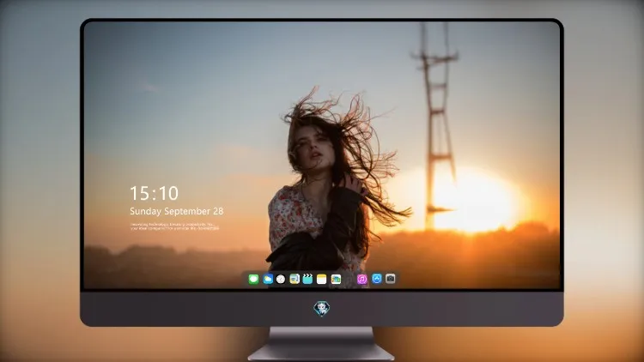Launch the purple iTunes music app
This screenshot has width=644, height=362.
pyautogui.click(x=361, y=279)
